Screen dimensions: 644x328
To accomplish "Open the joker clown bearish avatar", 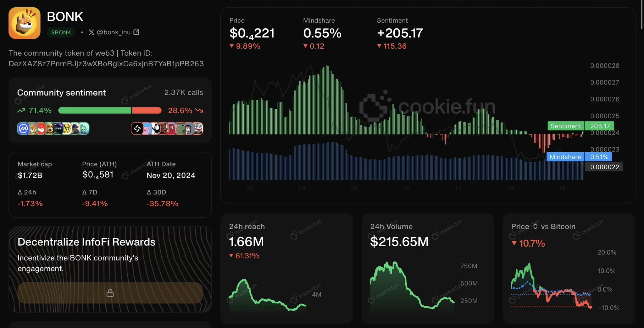I will (x=198, y=128).
